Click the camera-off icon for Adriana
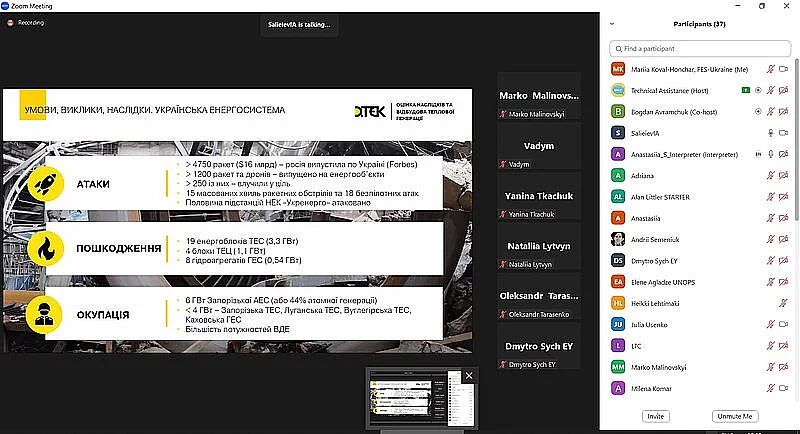This screenshot has width=800, height=434. click(783, 175)
